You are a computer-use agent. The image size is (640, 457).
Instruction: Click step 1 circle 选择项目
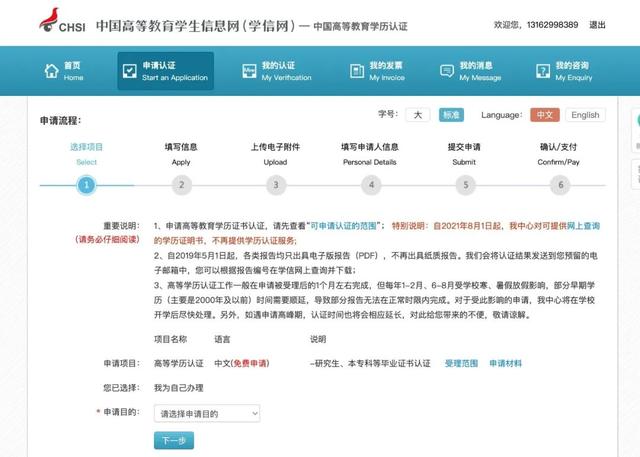click(x=86, y=185)
